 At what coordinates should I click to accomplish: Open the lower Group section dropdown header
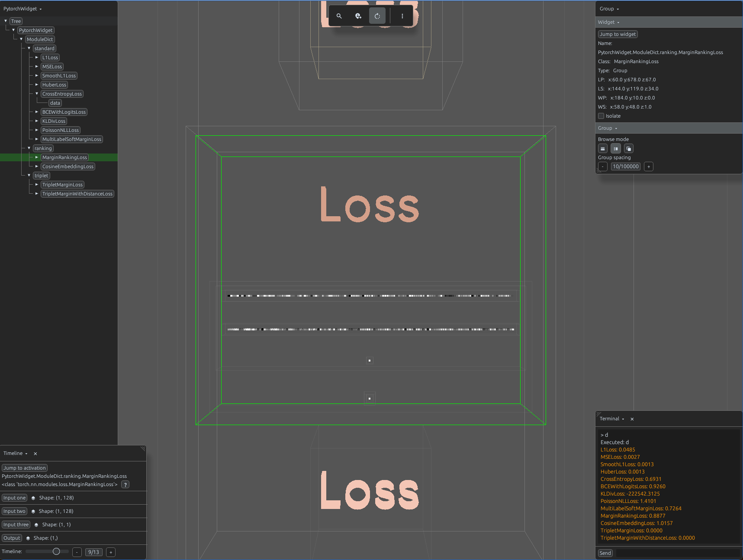pyautogui.click(x=608, y=128)
